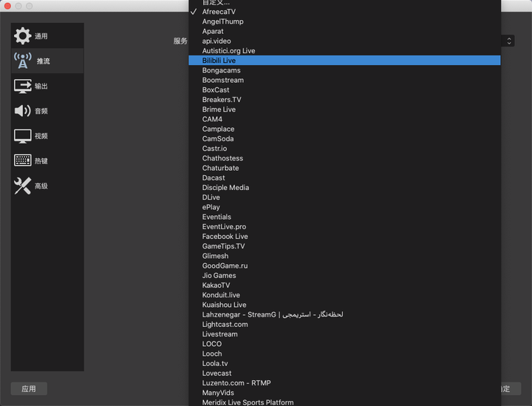Choose the 自定义... option at list top
Viewport: 532px width, 406px height.
tap(344, 2)
